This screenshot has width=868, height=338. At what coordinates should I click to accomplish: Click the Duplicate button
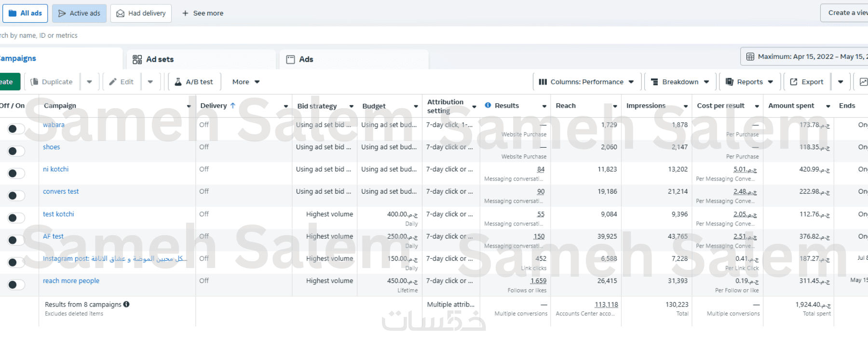52,82
